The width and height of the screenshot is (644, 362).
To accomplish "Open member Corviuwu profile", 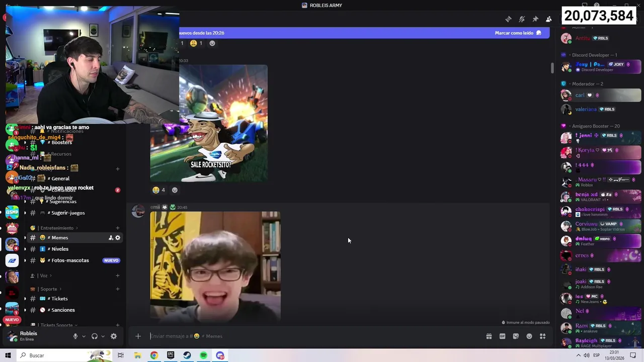I will coord(601,226).
